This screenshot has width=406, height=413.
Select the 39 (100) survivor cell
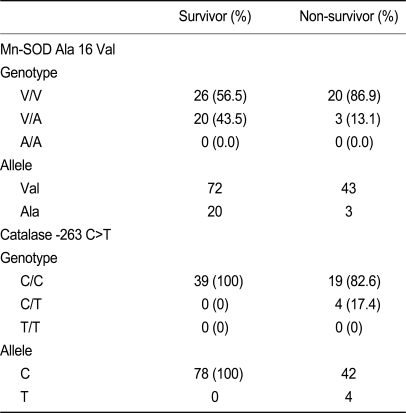(219, 281)
